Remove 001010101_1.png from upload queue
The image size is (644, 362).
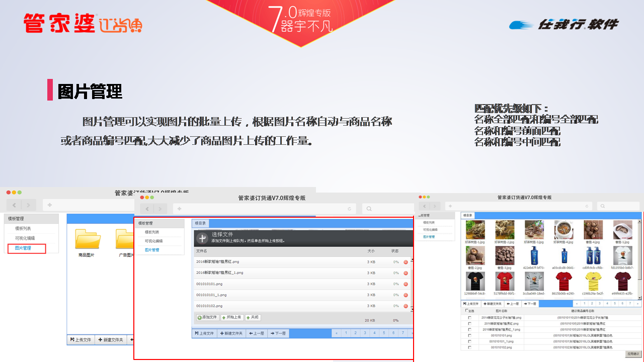point(406,295)
